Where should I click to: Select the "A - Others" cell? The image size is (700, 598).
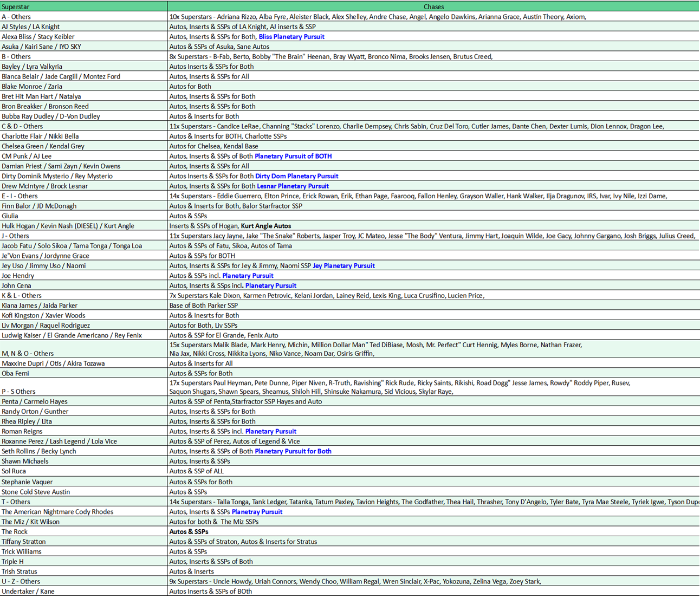(83, 17)
